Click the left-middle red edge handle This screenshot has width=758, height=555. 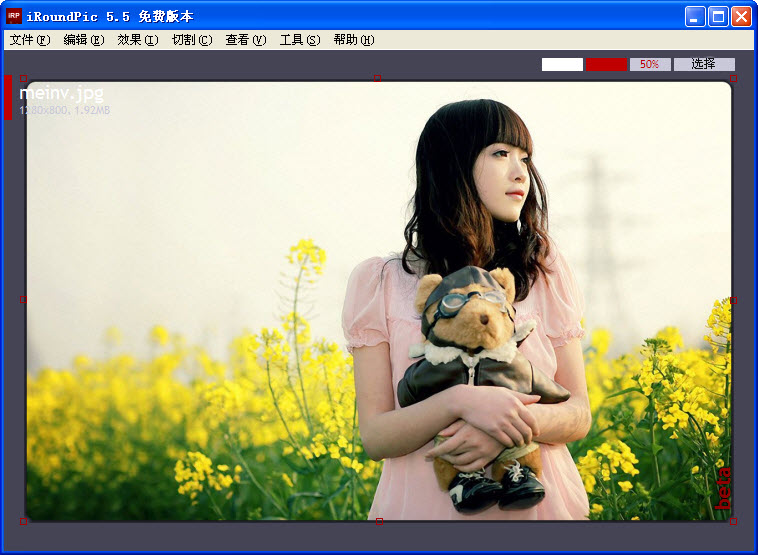(23, 299)
